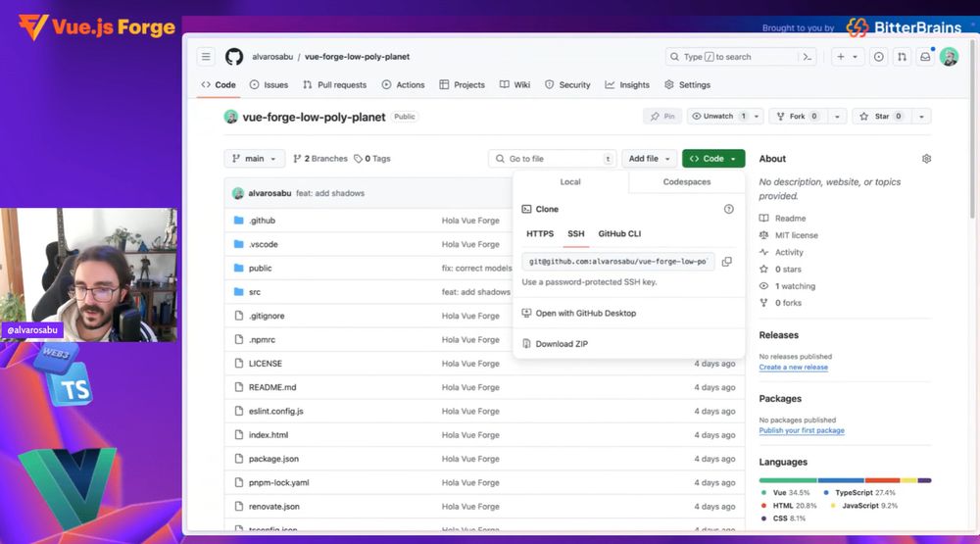Open the repository Settings tab
This screenshot has height=544, width=980.
point(687,85)
